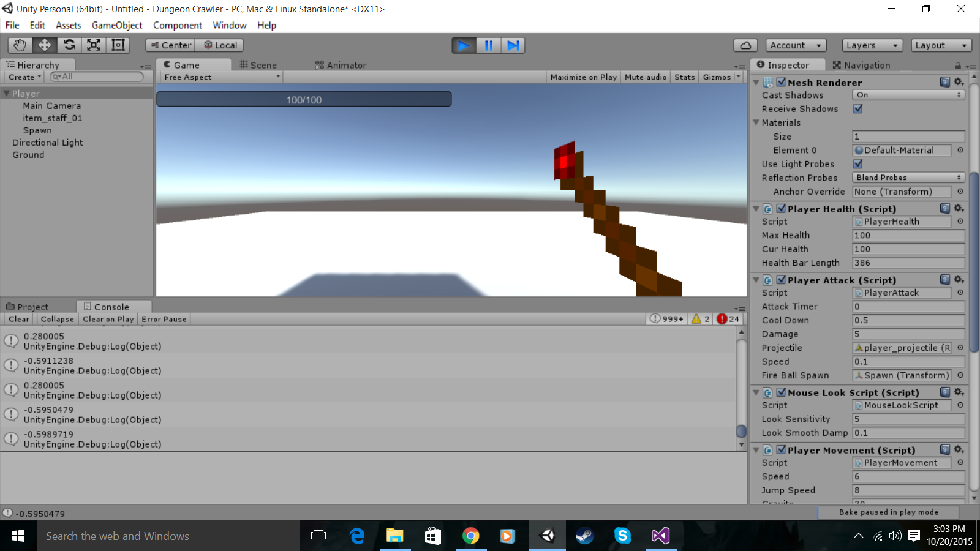Open Reflection Probes dropdown
Image resolution: width=980 pixels, height=551 pixels.
908,178
